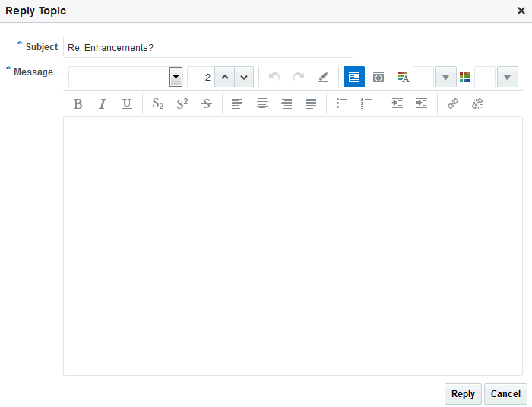Click inside the message body area
The image size is (532, 407).
293,246
